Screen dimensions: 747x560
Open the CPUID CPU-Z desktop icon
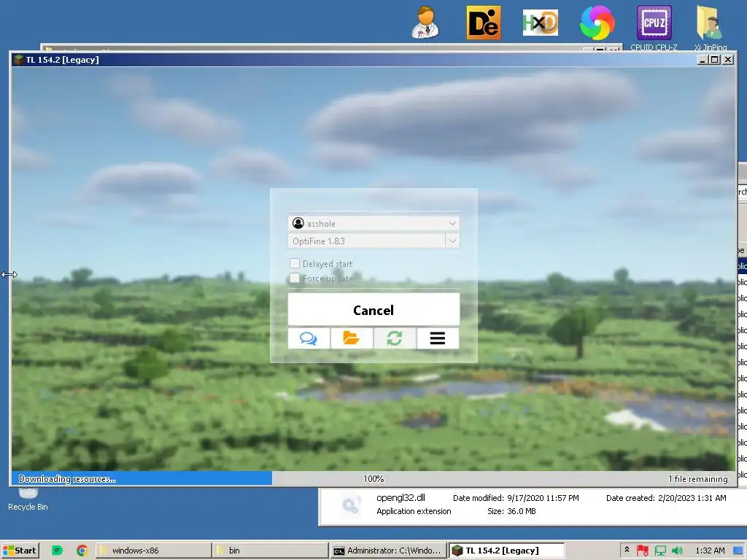654,28
